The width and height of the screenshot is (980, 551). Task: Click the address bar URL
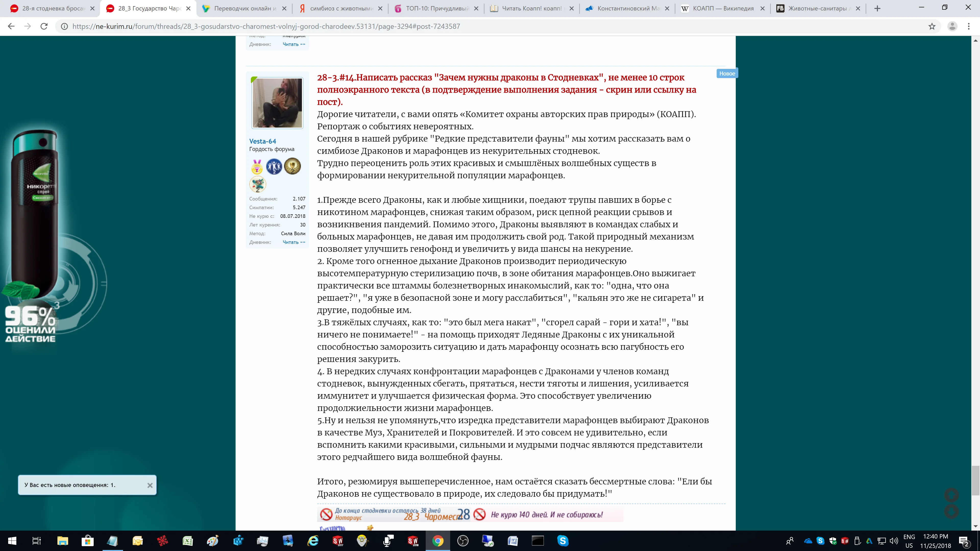pos(266,26)
